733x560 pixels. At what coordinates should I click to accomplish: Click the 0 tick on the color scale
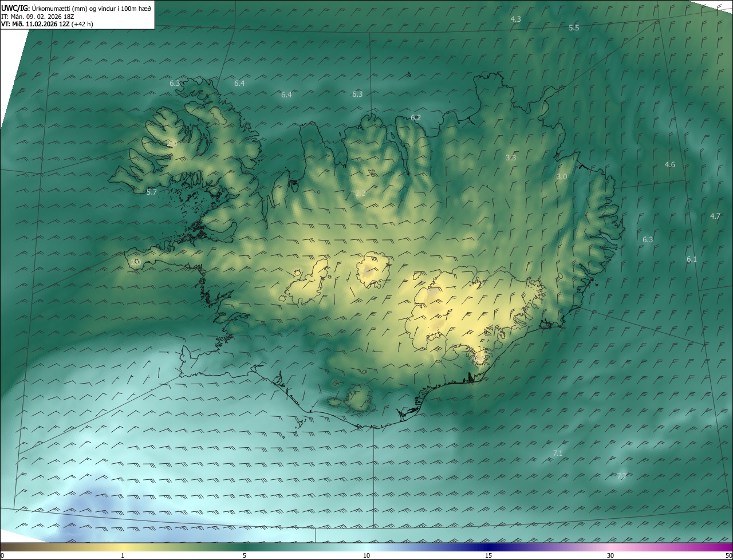click(x=2, y=555)
